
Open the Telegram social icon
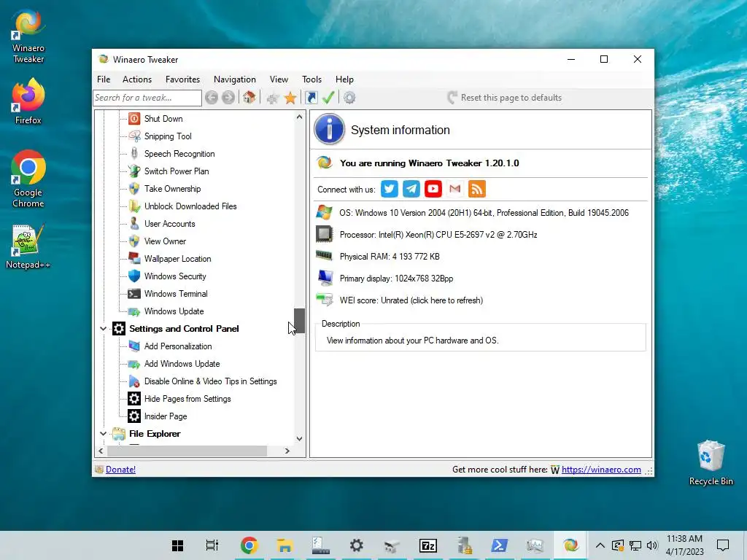[x=411, y=189]
